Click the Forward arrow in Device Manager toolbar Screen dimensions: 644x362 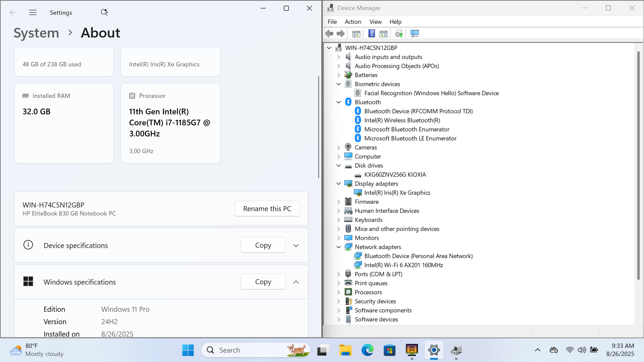click(340, 34)
